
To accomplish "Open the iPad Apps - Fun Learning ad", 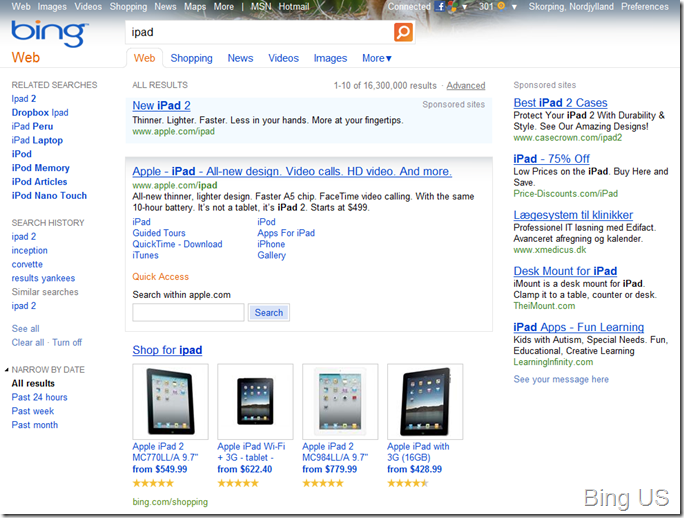I will click(x=578, y=327).
